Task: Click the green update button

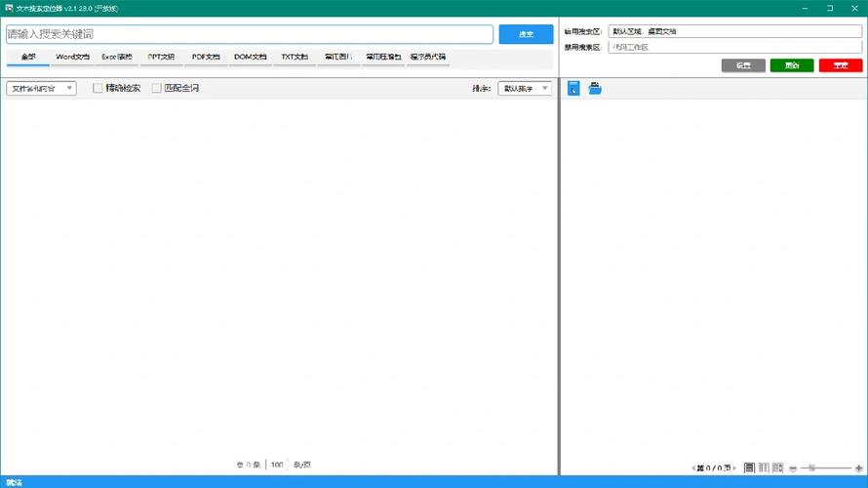Action: pos(791,65)
